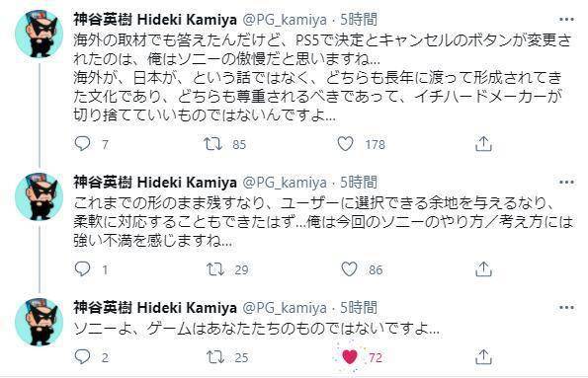Like the first tweet with 178 likes
Screen dimensions: 588x378
345,144
